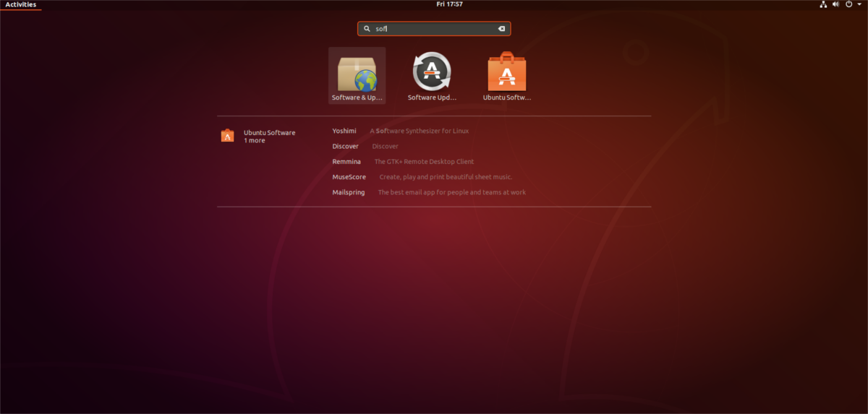Click 'The best email app for people' description
This screenshot has width=868, height=414.
pos(451,192)
